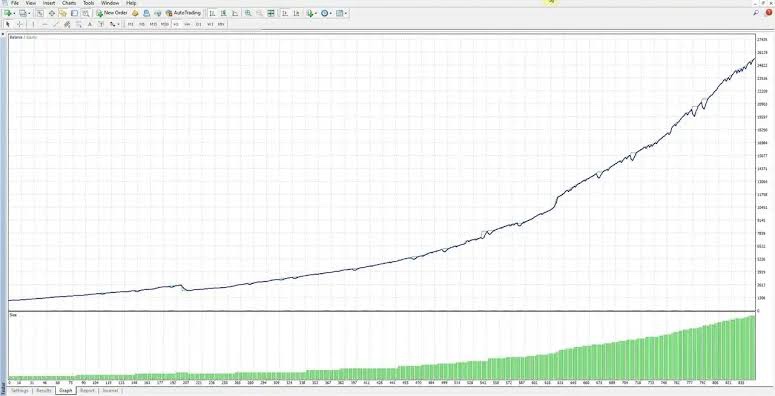775x396 pixels.
Task: Select the zoom out magnifier icon
Action: coord(259,13)
